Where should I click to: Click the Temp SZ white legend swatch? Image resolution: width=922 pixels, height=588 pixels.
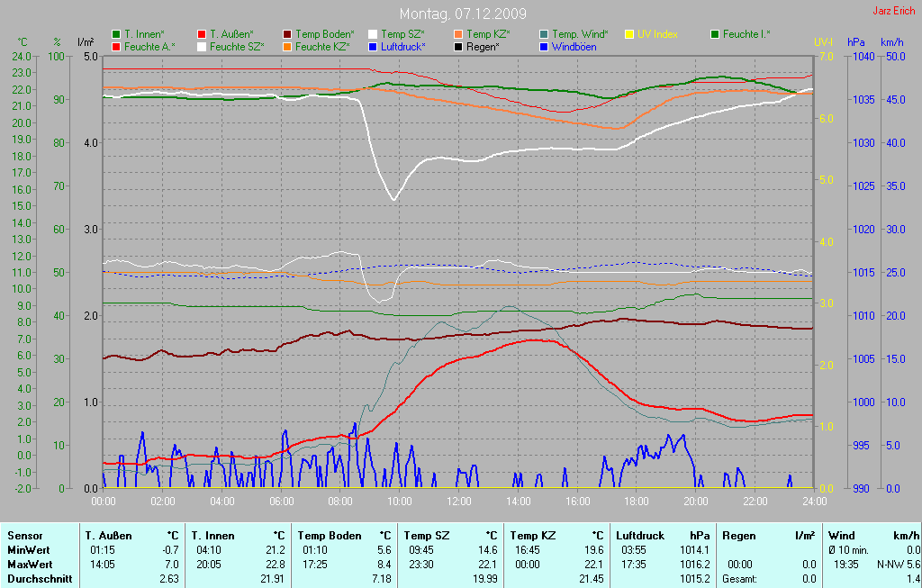372,35
